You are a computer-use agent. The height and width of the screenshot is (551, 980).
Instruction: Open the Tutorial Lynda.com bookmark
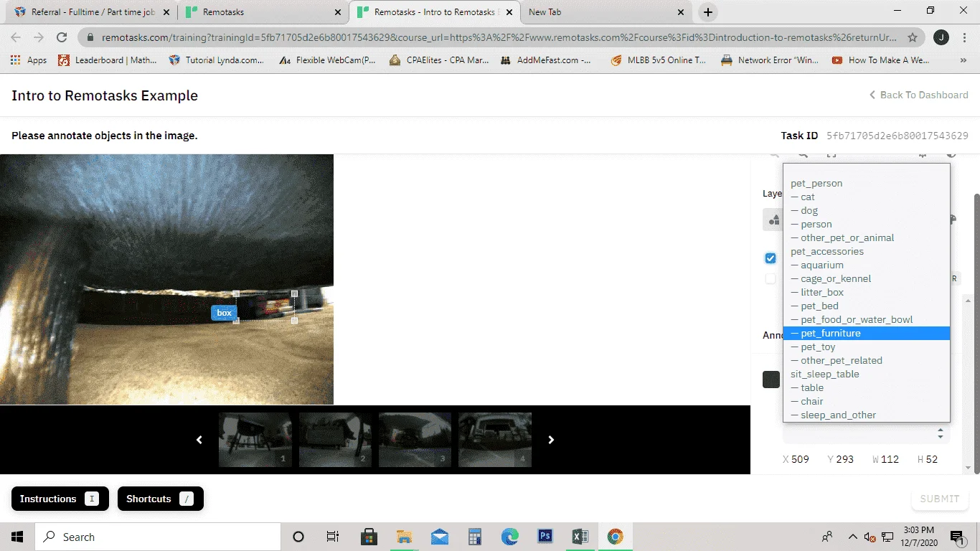coord(216,60)
